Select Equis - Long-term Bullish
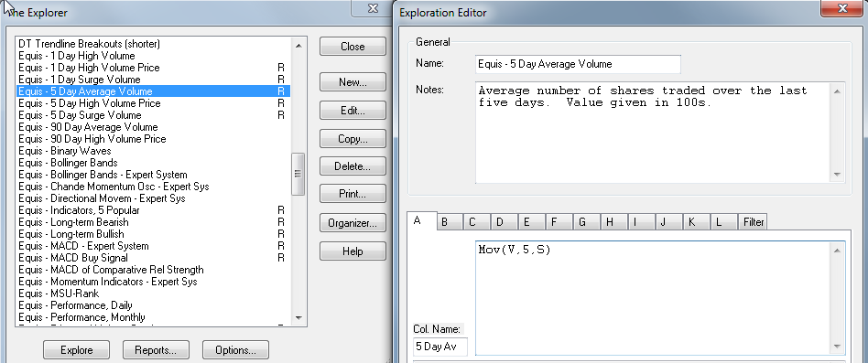 153,234
